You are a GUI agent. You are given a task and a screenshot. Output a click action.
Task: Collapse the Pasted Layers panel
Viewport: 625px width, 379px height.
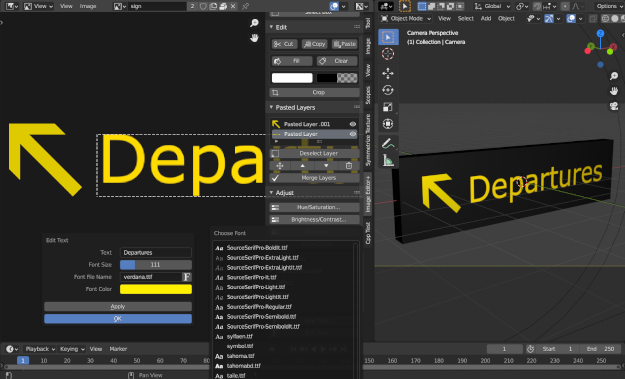click(x=271, y=107)
